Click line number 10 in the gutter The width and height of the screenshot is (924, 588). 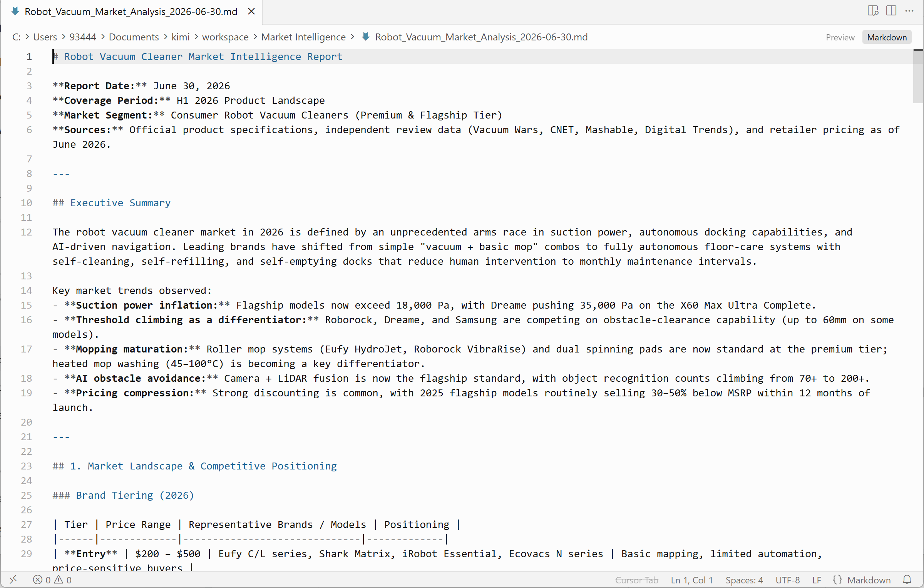pyautogui.click(x=26, y=203)
